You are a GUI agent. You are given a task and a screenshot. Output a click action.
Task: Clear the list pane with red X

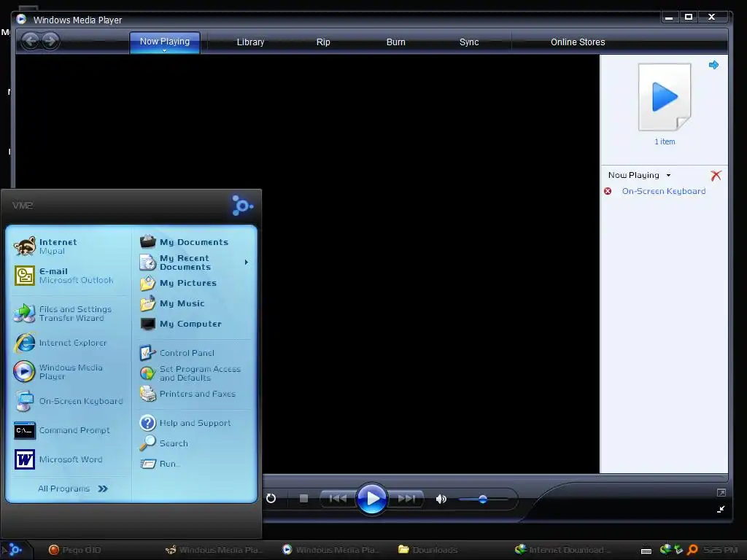click(x=716, y=176)
